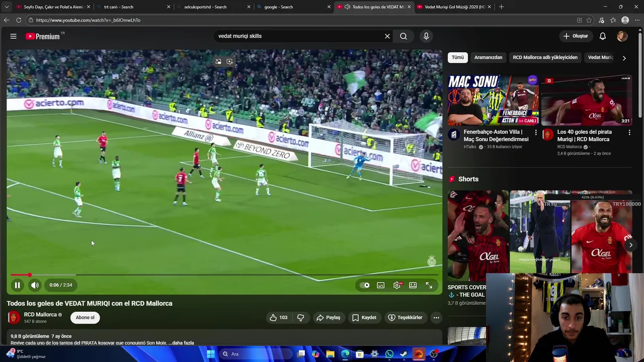The height and width of the screenshot is (362, 644).
Task: Open a new browser tab
Action: point(501,7)
